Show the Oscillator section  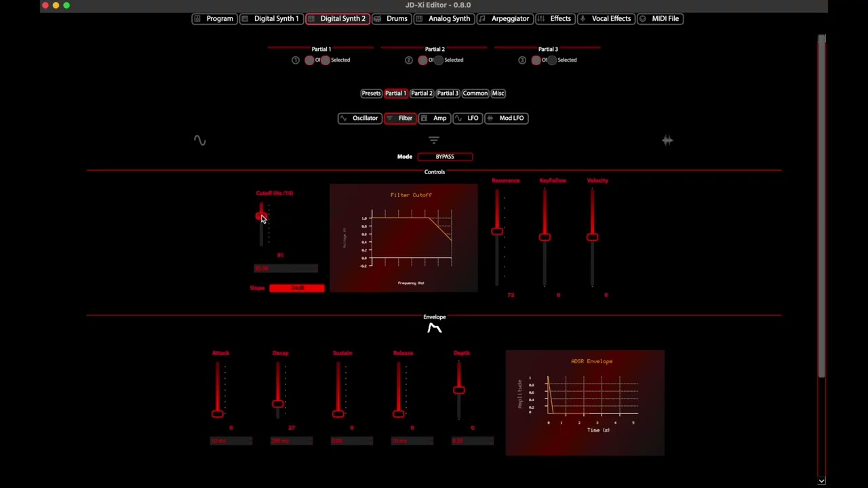[359, 119]
